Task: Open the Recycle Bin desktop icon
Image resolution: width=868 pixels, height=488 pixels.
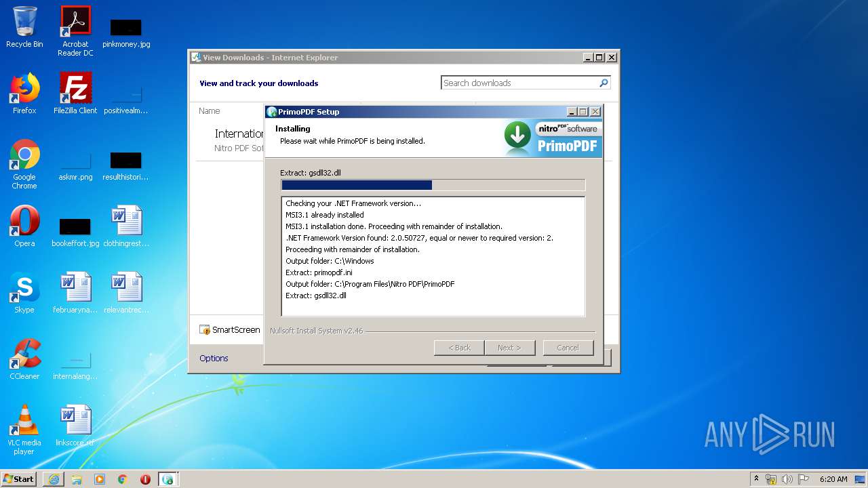Action: pos(24,27)
